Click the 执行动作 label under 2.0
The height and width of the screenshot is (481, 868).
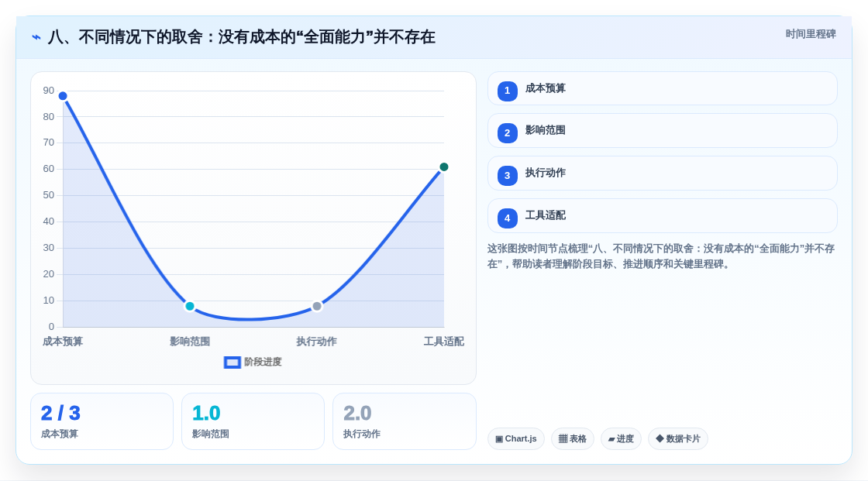[x=362, y=434]
